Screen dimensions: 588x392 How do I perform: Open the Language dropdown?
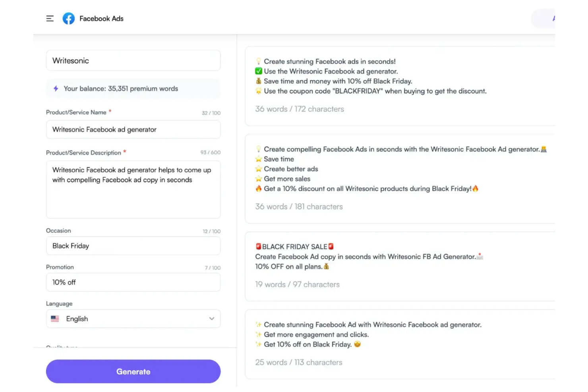coord(133,319)
